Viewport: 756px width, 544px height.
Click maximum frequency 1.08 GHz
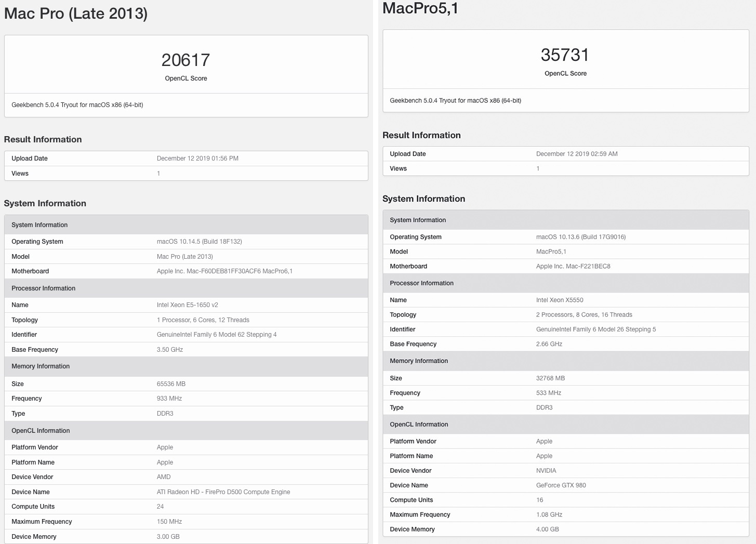pos(549,514)
